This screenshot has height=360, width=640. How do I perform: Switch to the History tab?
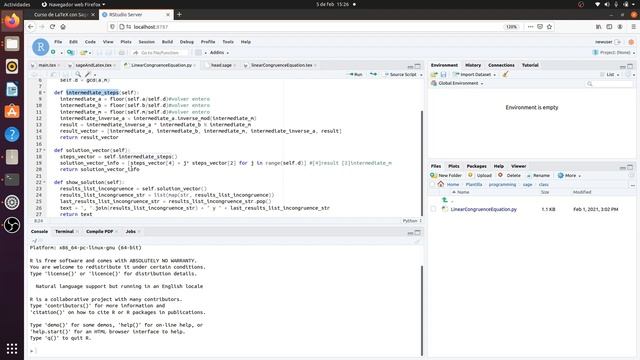coord(473,65)
